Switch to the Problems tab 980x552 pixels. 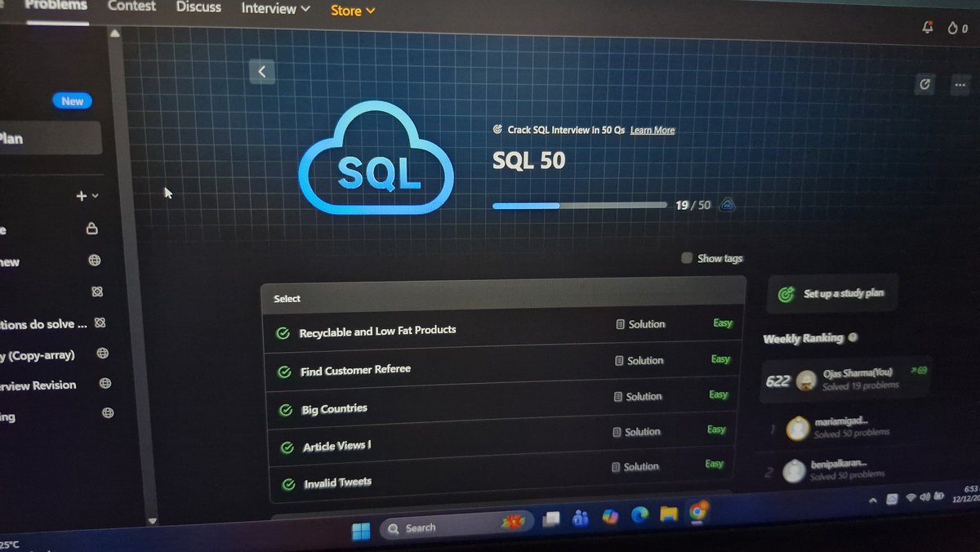(x=57, y=7)
